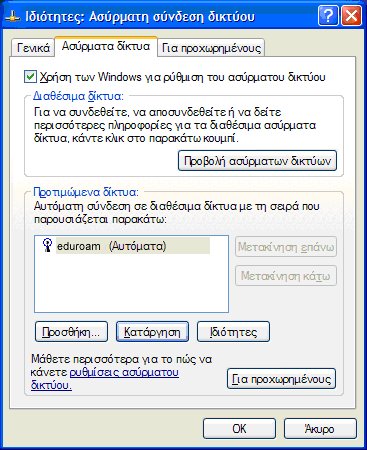
Task: Open the Για προχωρημένους tab
Action: 211,48
